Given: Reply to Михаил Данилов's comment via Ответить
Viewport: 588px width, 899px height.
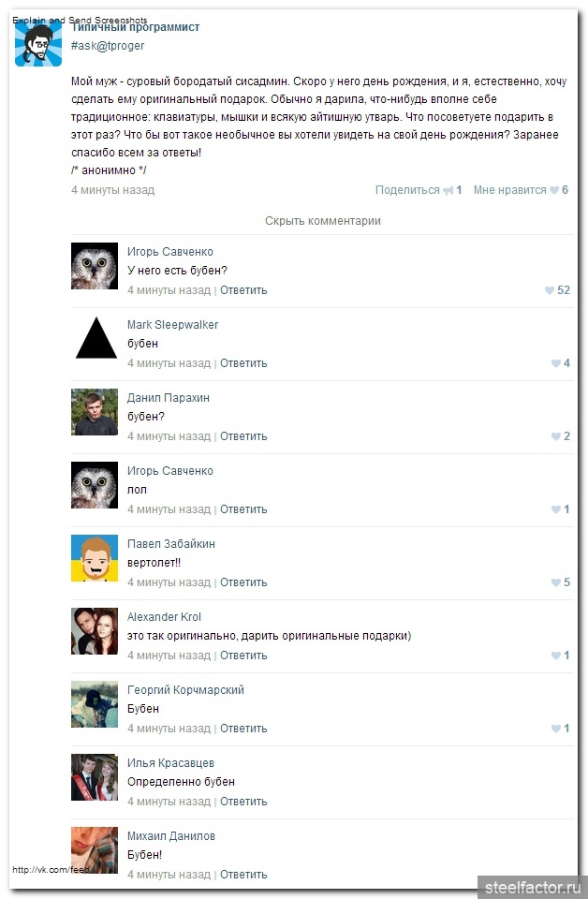Looking at the screenshot, I should 243,875.
